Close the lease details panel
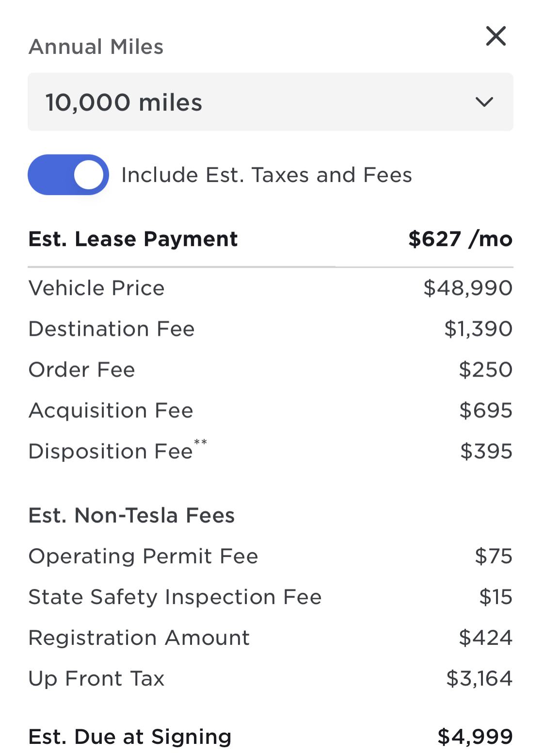 (496, 36)
